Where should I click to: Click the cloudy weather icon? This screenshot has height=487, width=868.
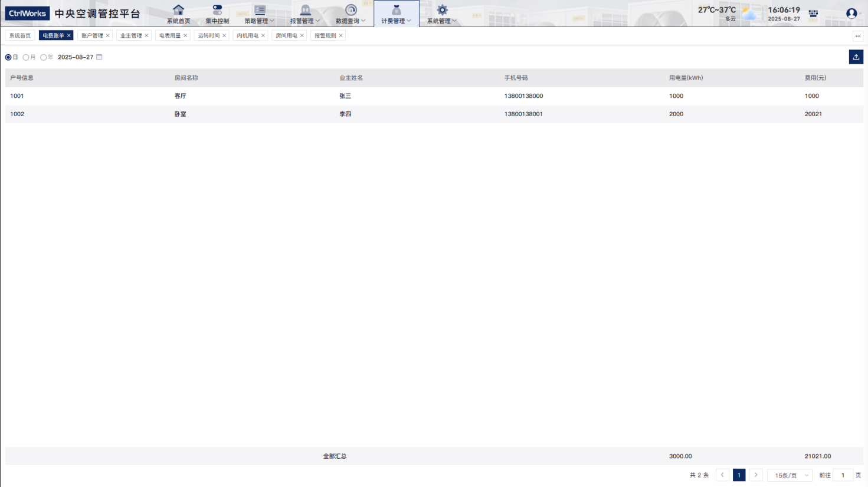(749, 14)
